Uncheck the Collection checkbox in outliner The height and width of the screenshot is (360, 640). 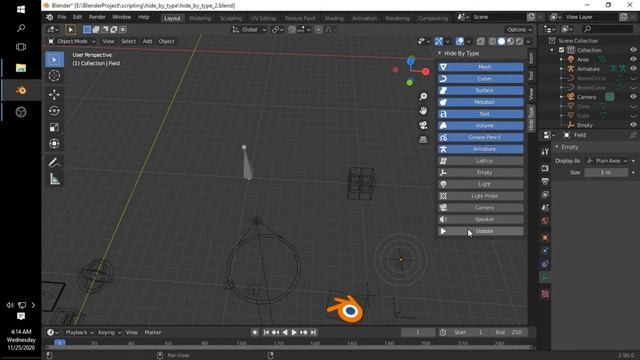coord(561,50)
